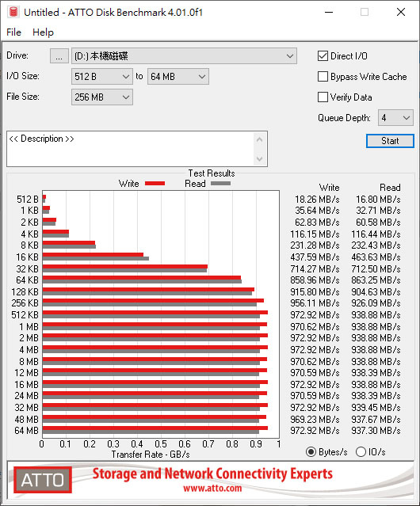
Task: Click the 64 MB read value 937.30 MB/s
Action: coord(376,431)
